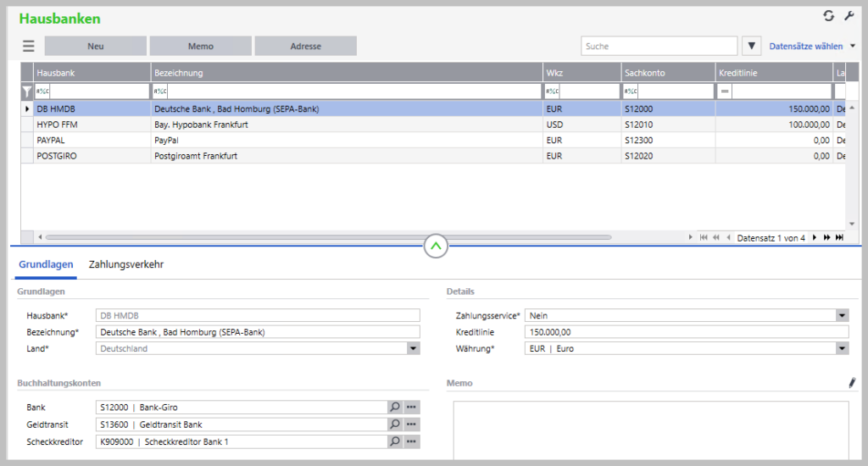Click the search magnifier for Scheckkreditor
Viewport: 868px width, 466px height.
pos(395,441)
